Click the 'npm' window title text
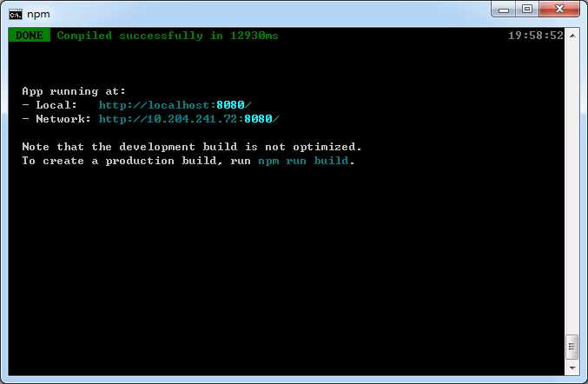Image resolution: width=588 pixels, height=384 pixels. (38, 15)
